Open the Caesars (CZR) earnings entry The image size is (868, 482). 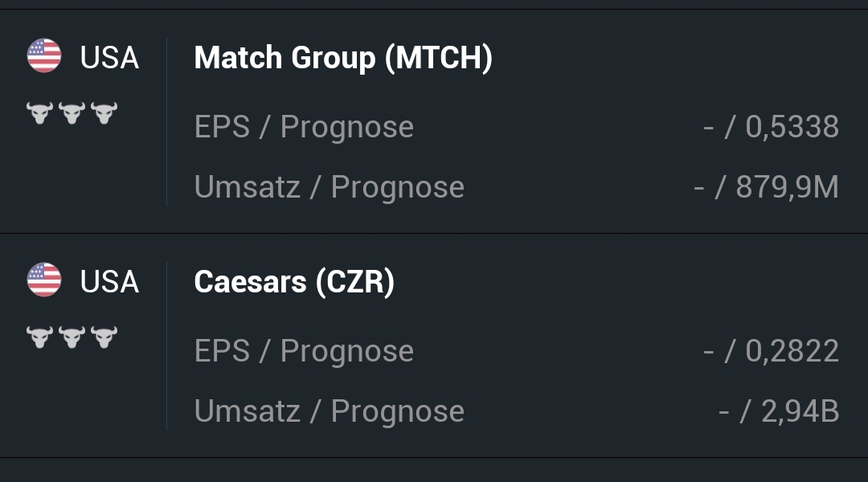click(294, 282)
